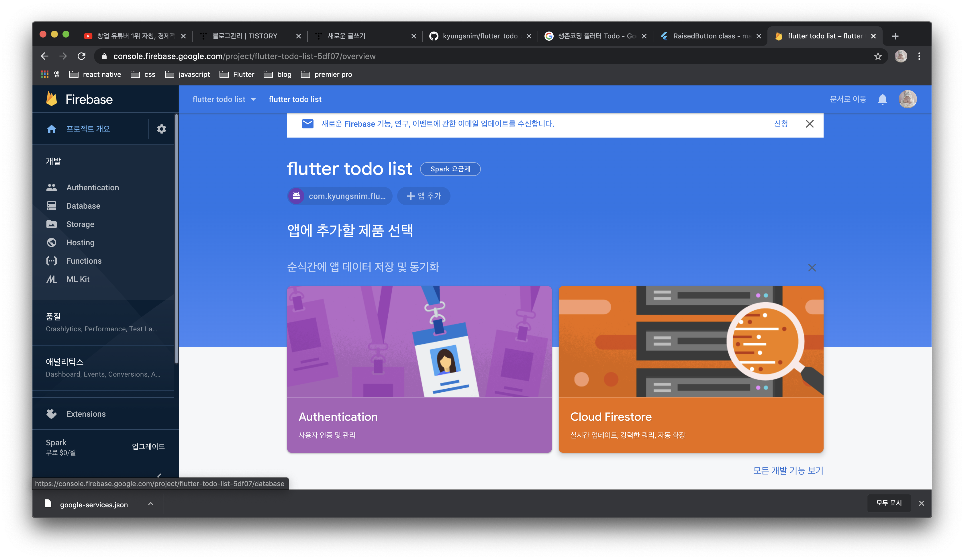Open the Extensions section
This screenshot has width=964, height=560.
[x=86, y=414]
